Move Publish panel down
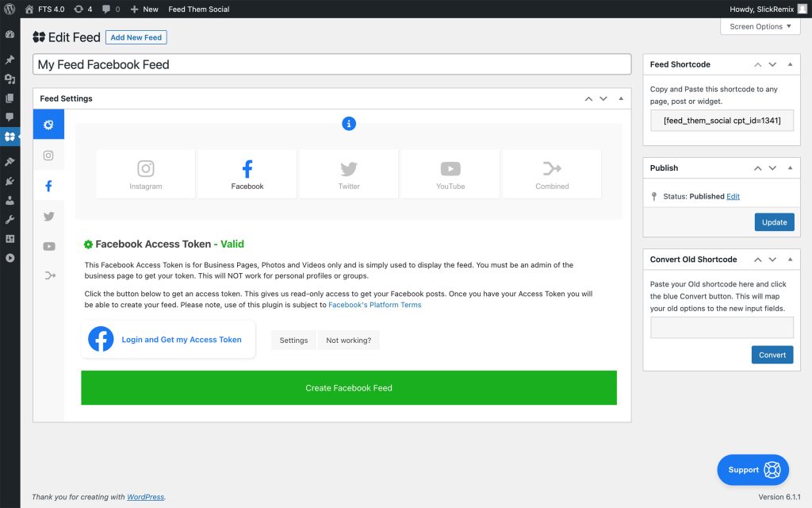812x508 pixels. pos(772,168)
